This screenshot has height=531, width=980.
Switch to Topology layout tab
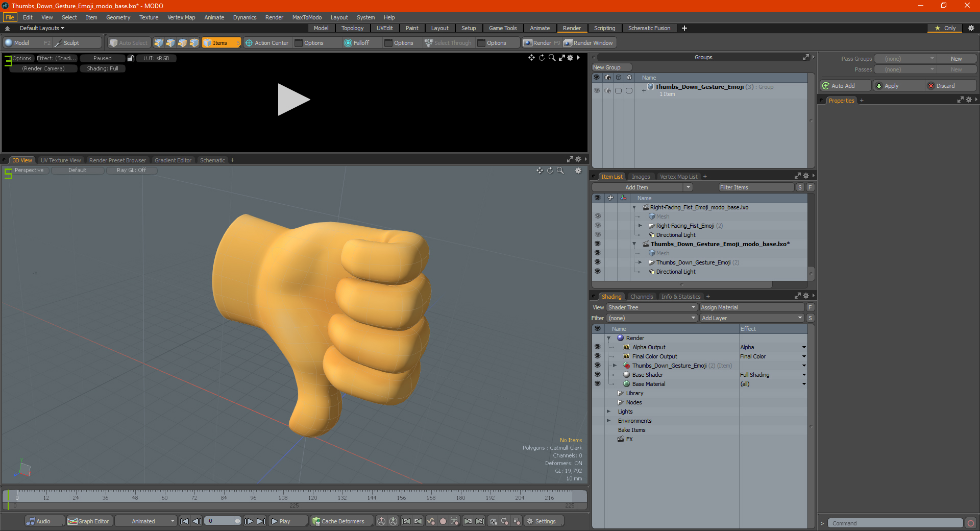coord(352,28)
